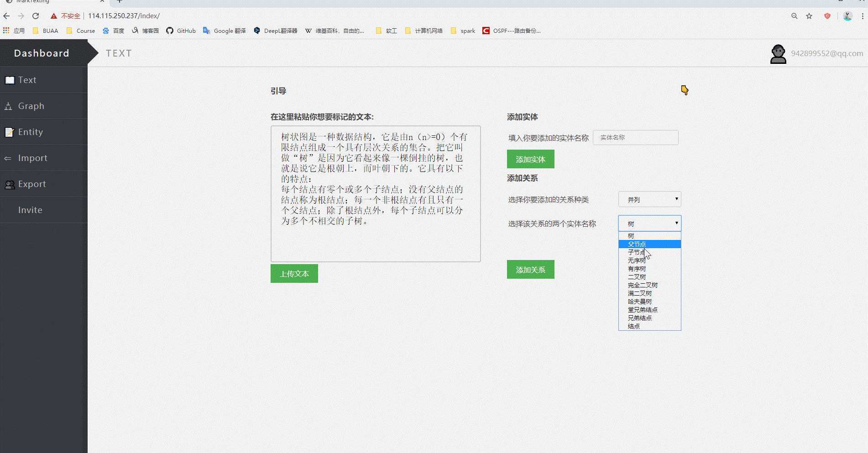Click the browser address bar URL
Image resolution: width=868 pixels, height=453 pixels.
pos(124,16)
